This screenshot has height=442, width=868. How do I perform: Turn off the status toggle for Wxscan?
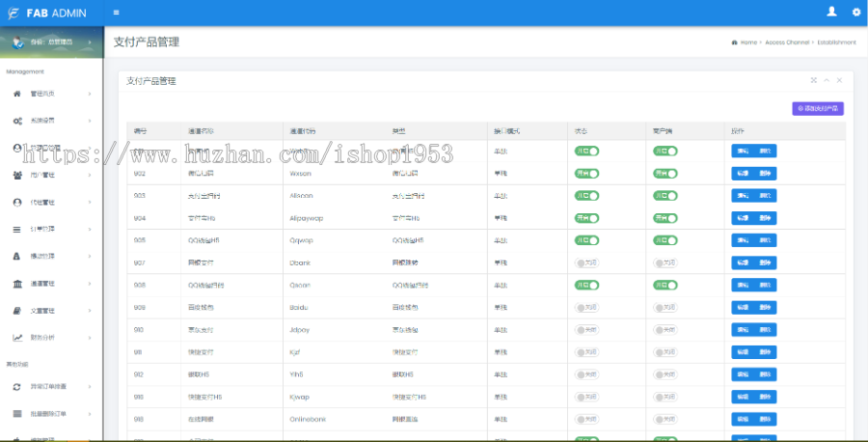(x=586, y=174)
